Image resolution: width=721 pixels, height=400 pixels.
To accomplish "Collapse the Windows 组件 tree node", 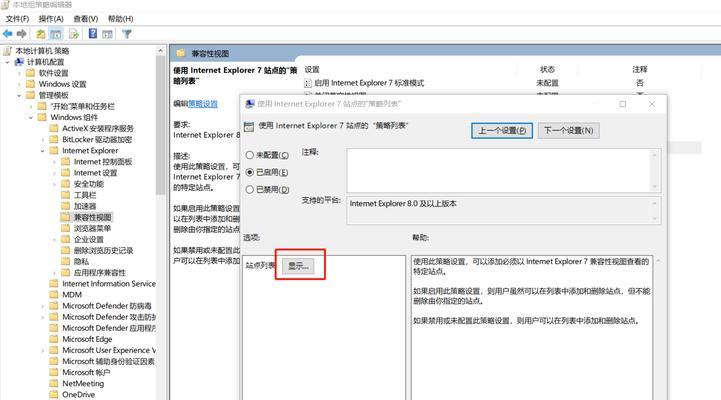I will coord(31,117).
